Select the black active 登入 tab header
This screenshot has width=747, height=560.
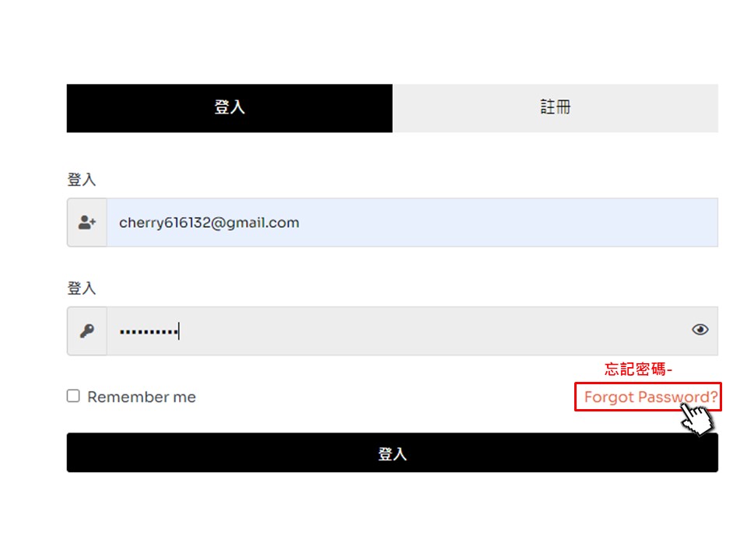point(230,108)
